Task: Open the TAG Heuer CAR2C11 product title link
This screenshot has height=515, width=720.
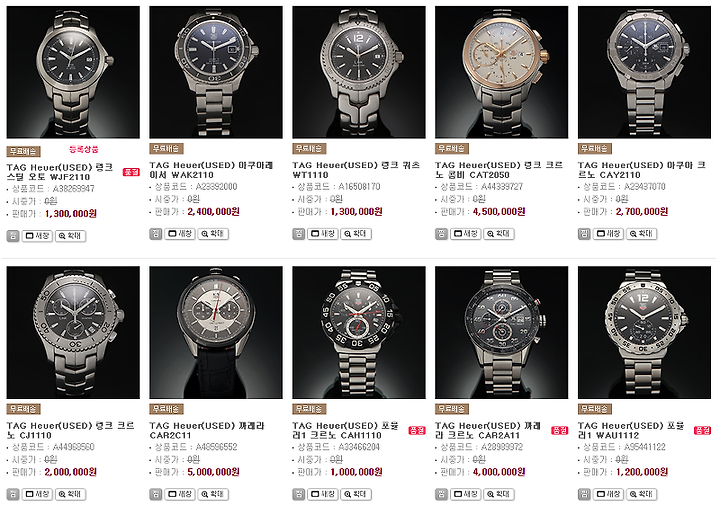Action: coord(207,431)
